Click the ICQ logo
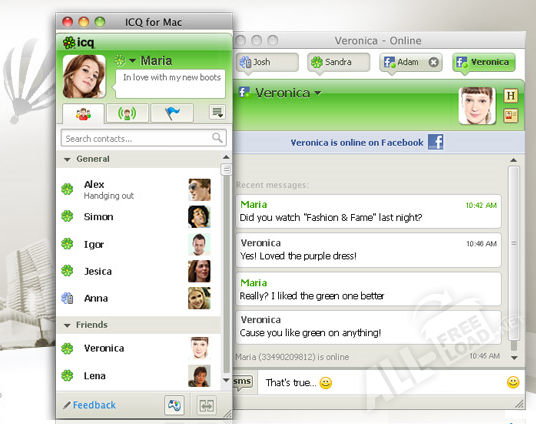The image size is (536, 424). 78,42
